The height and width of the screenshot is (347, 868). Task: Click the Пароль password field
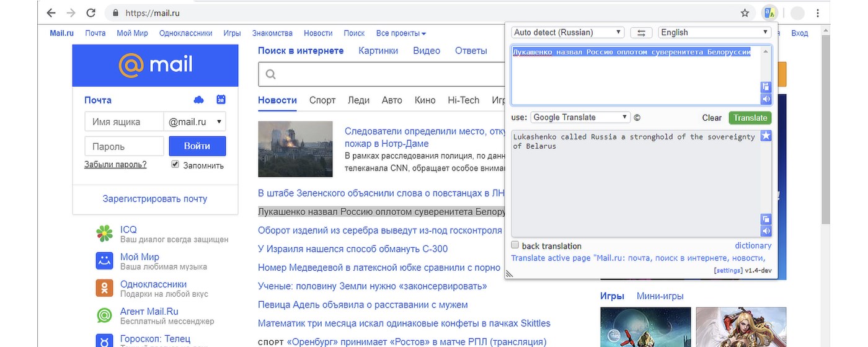pos(124,146)
